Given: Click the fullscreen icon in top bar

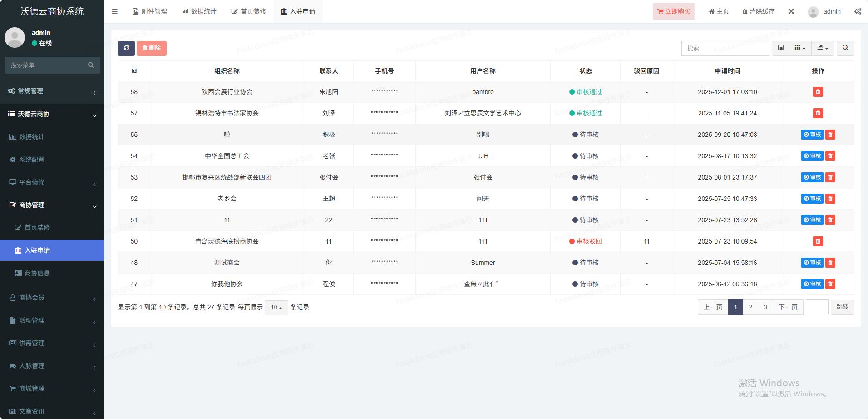Looking at the screenshot, I should pyautogui.click(x=791, y=11).
